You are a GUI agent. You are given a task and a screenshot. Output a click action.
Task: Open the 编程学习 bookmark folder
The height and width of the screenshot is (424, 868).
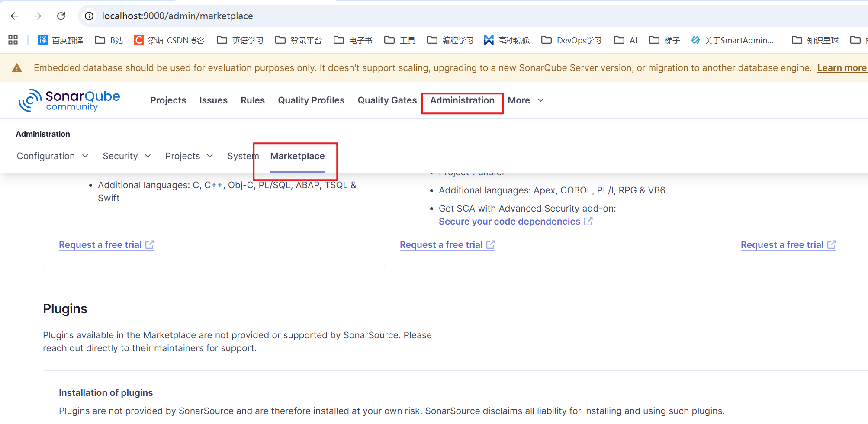tap(450, 40)
